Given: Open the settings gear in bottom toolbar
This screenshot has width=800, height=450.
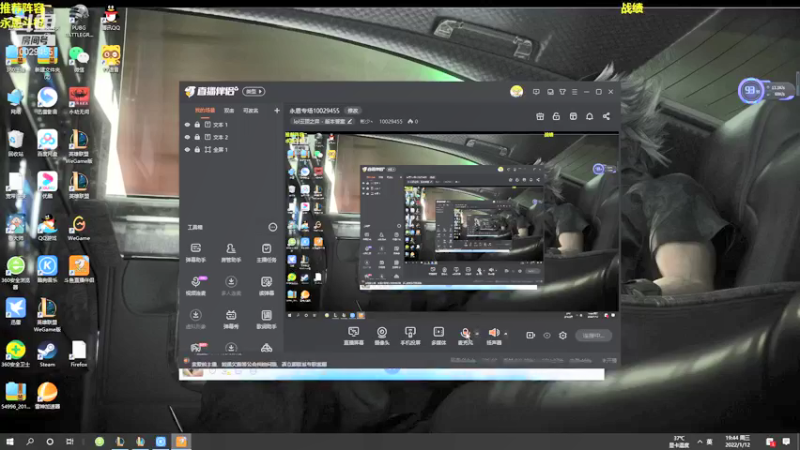Looking at the screenshot, I should pos(563,335).
